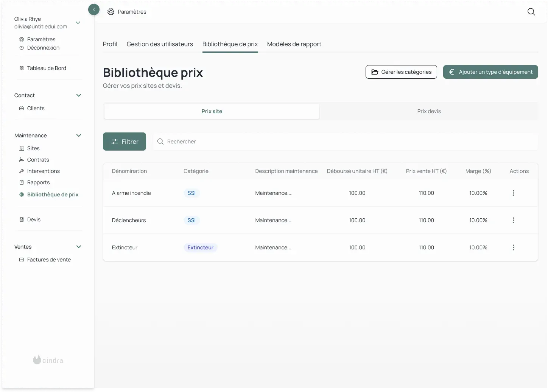Click the Bibliothèque de prix sidebar icon

(x=22, y=194)
